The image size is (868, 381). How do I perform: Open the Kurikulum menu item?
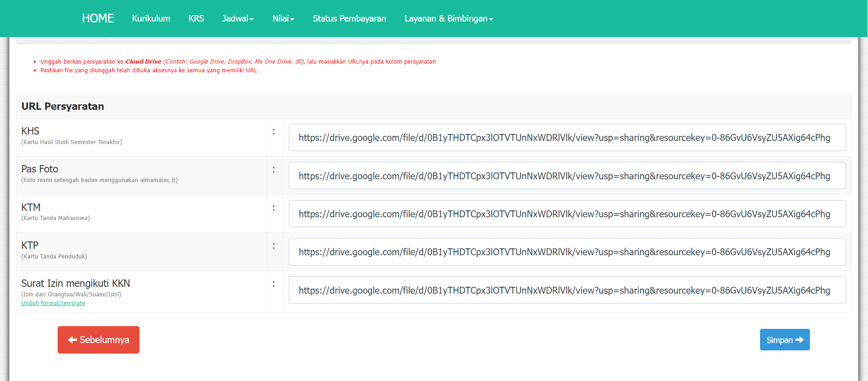(x=151, y=19)
